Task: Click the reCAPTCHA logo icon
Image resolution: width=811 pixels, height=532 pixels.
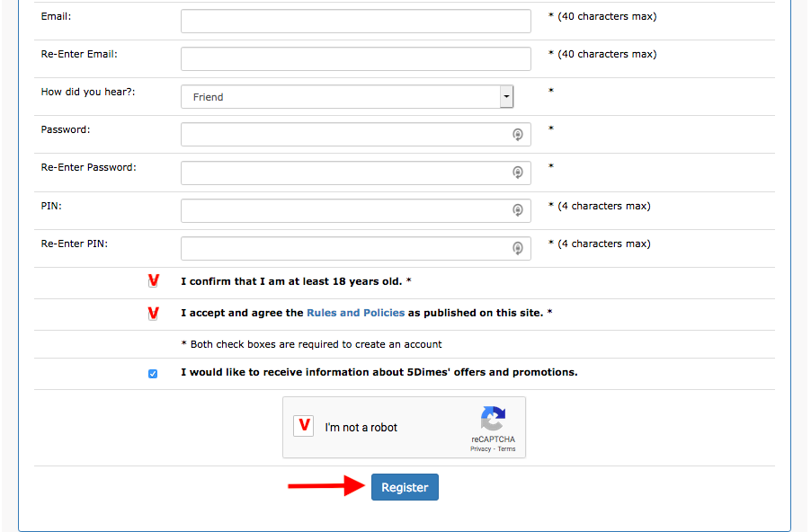Action: click(493, 418)
